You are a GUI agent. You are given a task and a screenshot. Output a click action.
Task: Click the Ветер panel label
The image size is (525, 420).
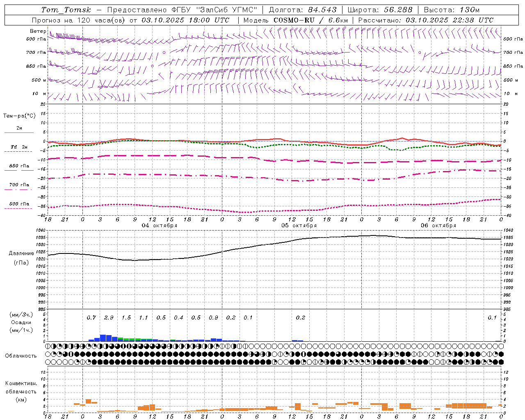[38, 31]
